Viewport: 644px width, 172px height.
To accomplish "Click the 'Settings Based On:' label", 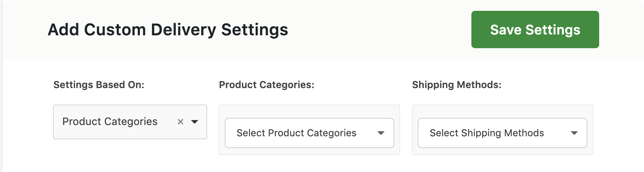I will pyautogui.click(x=99, y=85).
